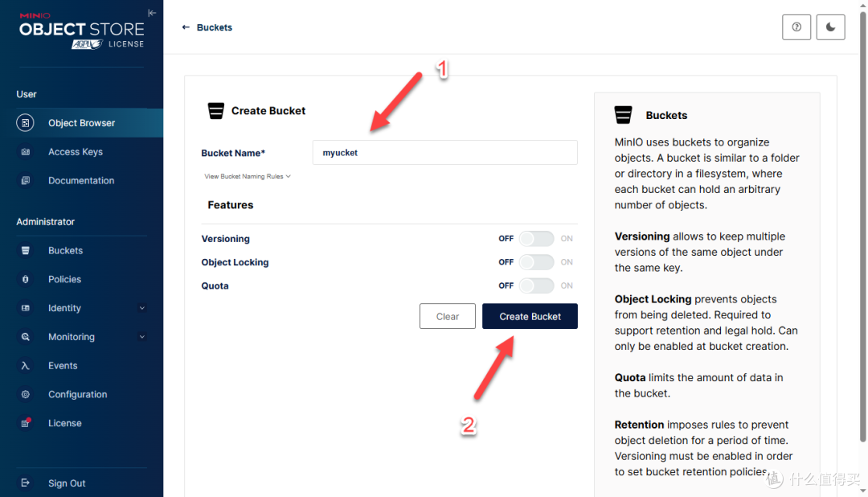Expand the Identity submenu chevron

[141, 308]
